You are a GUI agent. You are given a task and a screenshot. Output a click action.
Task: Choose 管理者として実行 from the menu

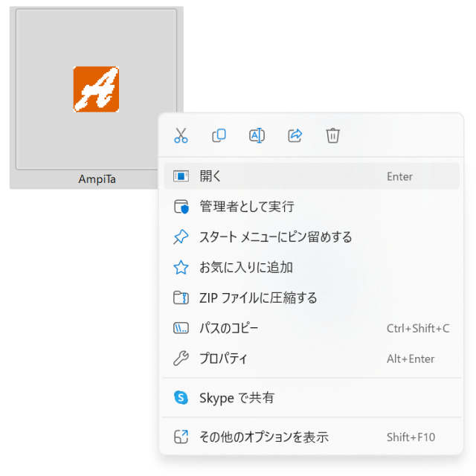[312, 207]
